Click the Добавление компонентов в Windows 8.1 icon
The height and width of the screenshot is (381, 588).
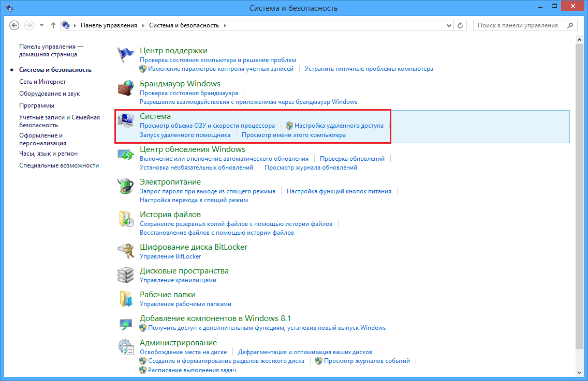[x=125, y=324]
